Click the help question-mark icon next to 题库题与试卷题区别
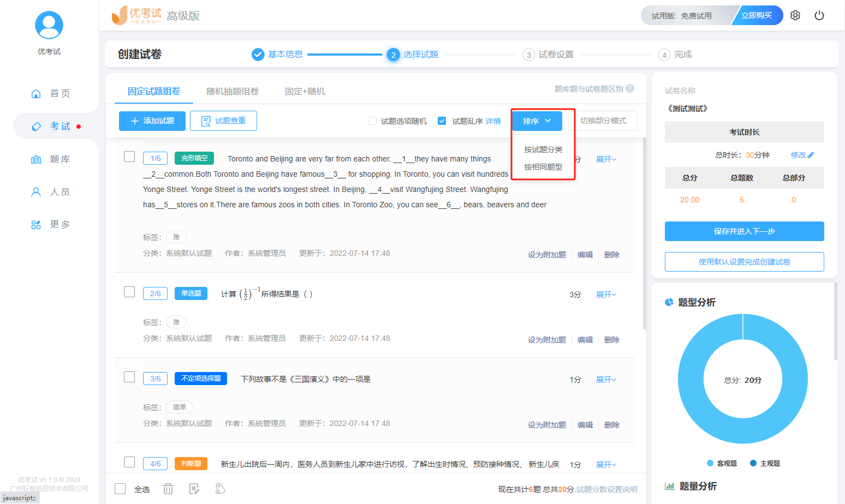Image resolution: width=845 pixels, height=504 pixels. click(x=630, y=88)
